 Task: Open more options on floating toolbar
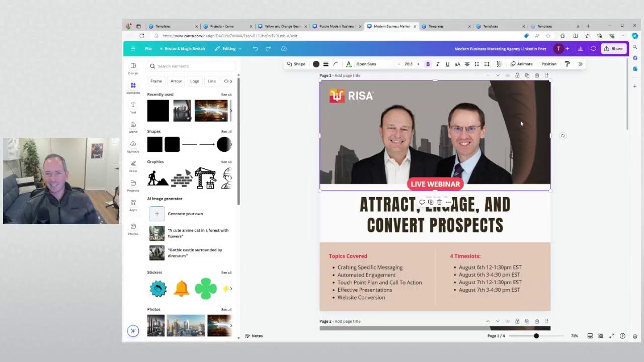click(448, 202)
